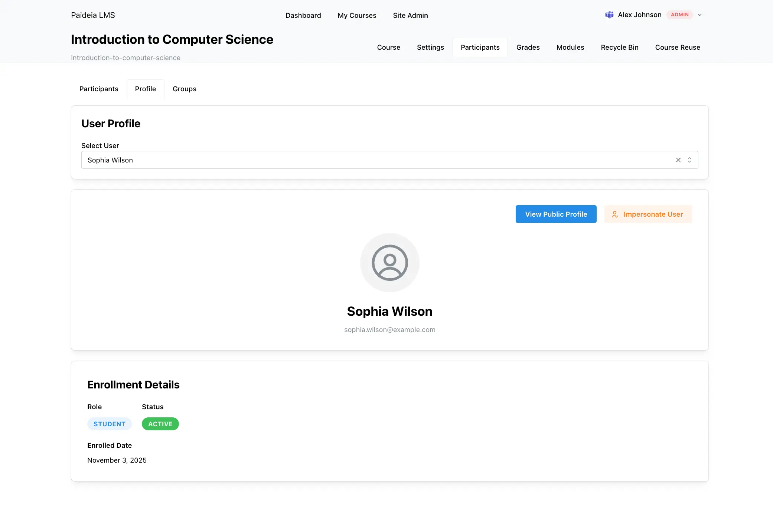Go to the Grades course tab

(528, 47)
